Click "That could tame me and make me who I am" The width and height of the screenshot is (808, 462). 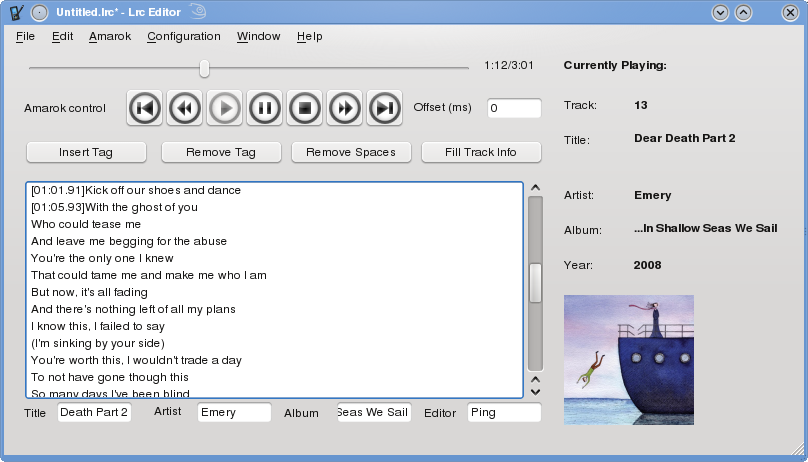pos(149,275)
